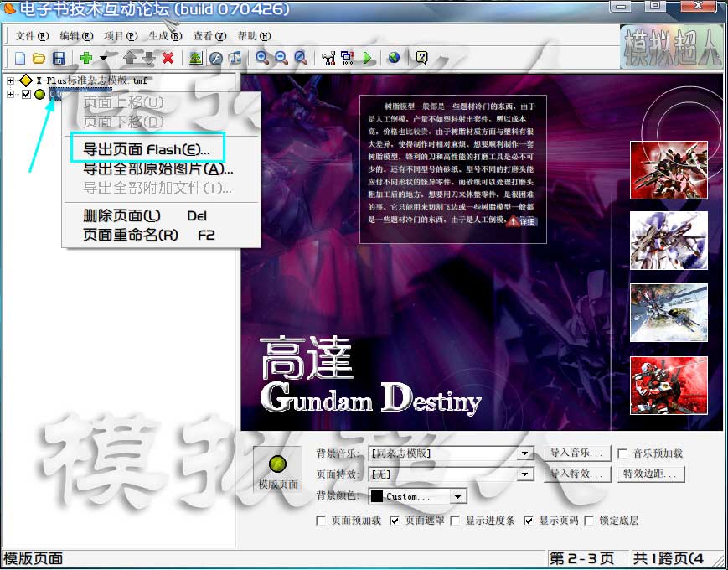Save the project with the floppy disk icon
728x570 pixels.
(59, 58)
